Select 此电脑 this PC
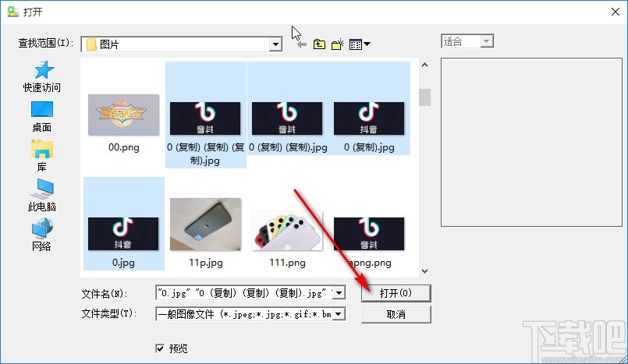This screenshot has width=628, height=364. click(42, 195)
